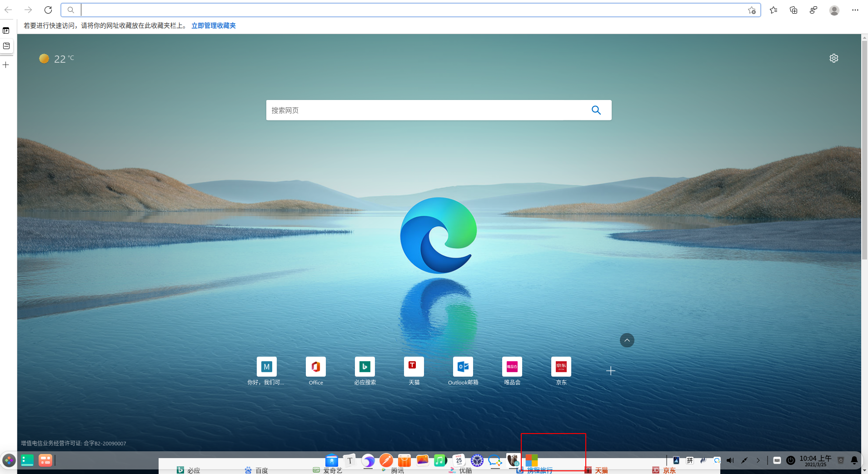Open the weather widget showing 22 °C
The image size is (868, 474).
tap(57, 59)
